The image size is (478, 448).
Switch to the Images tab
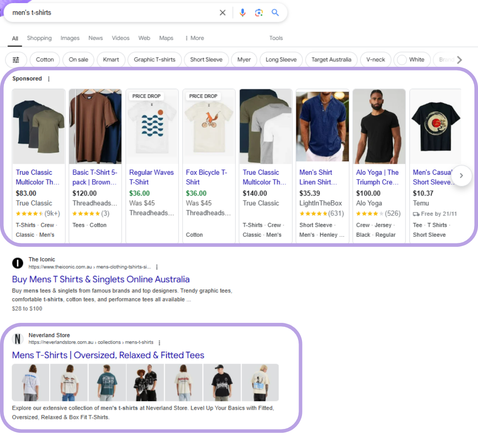70,38
